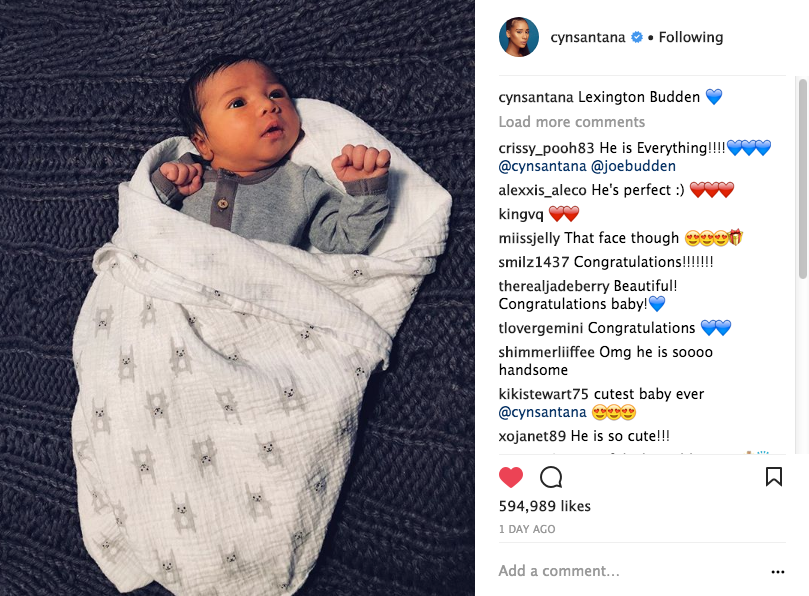
Task: View the 594,989 likes list
Action: click(544, 506)
